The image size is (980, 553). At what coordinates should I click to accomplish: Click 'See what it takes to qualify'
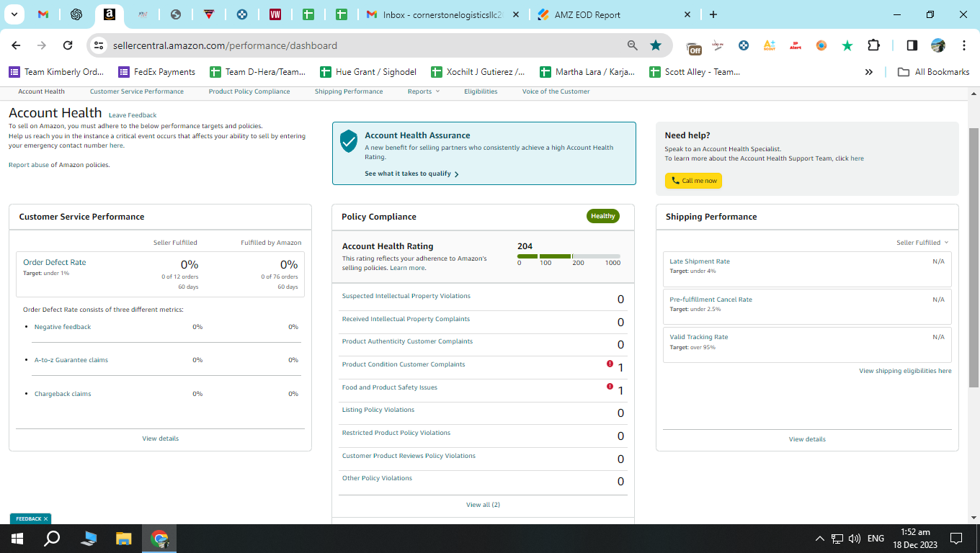coord(411,174)
